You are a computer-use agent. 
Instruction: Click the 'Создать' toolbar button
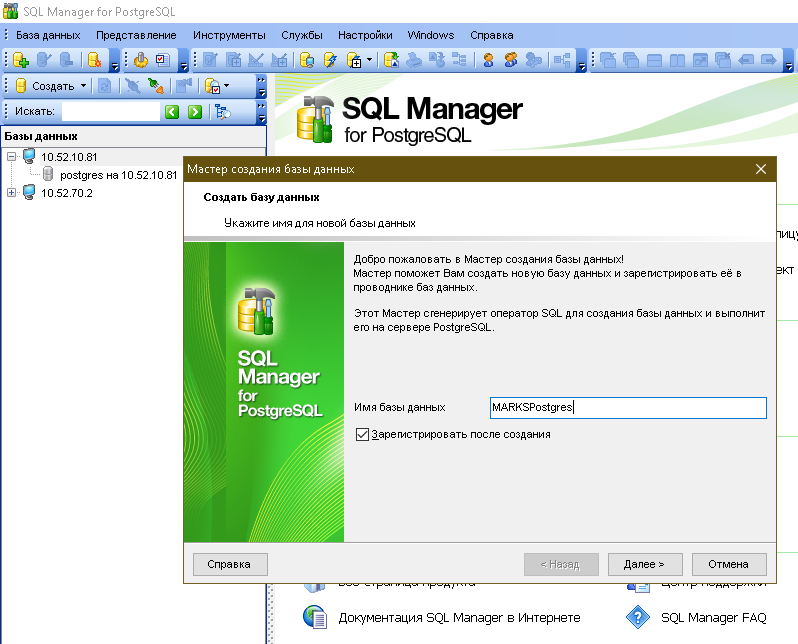pos(46,86)
